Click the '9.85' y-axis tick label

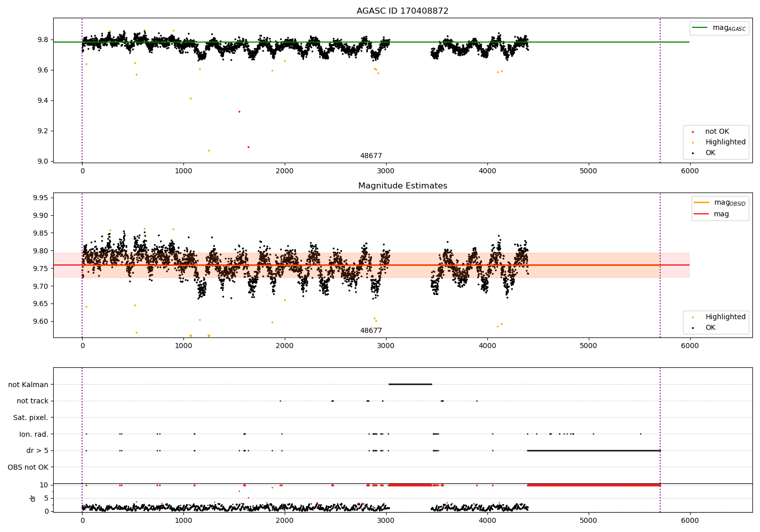pyautogui.click(x=41, y=233)
